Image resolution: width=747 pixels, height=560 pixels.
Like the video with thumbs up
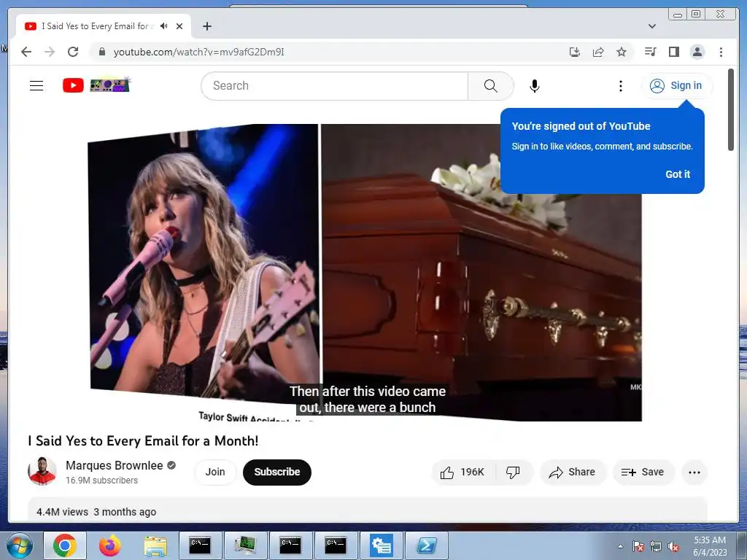click(462, 472)
